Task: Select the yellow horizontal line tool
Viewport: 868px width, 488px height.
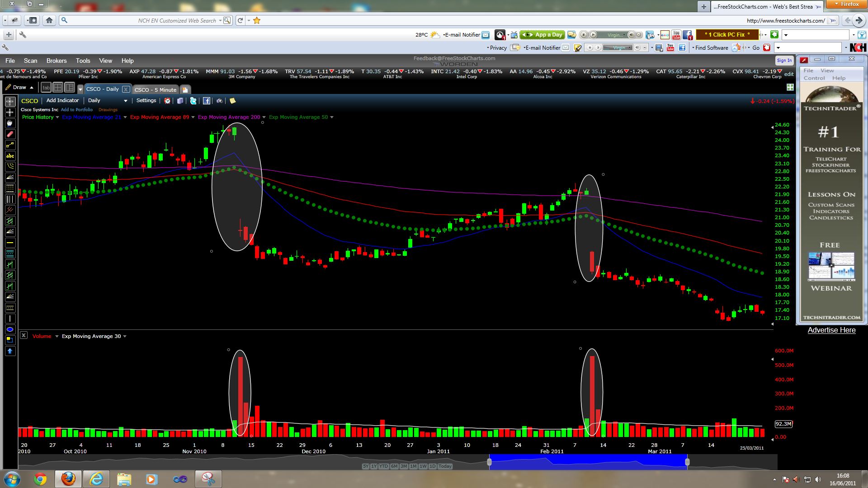Action: click(10, 243)
